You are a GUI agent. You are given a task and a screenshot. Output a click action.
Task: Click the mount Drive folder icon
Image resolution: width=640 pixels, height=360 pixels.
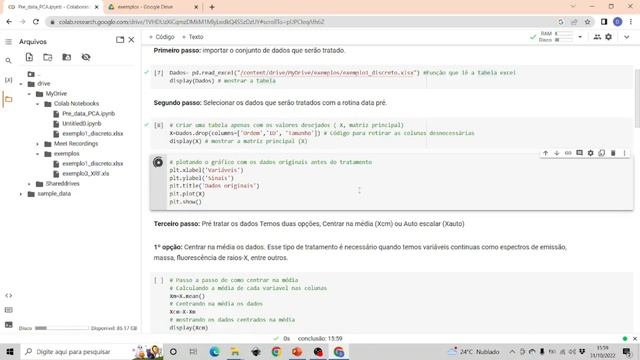(67, 57)
